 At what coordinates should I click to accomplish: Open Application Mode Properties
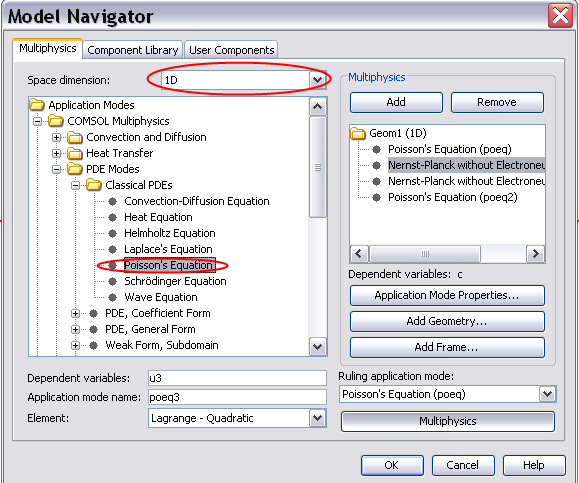[x=447, y=295]
